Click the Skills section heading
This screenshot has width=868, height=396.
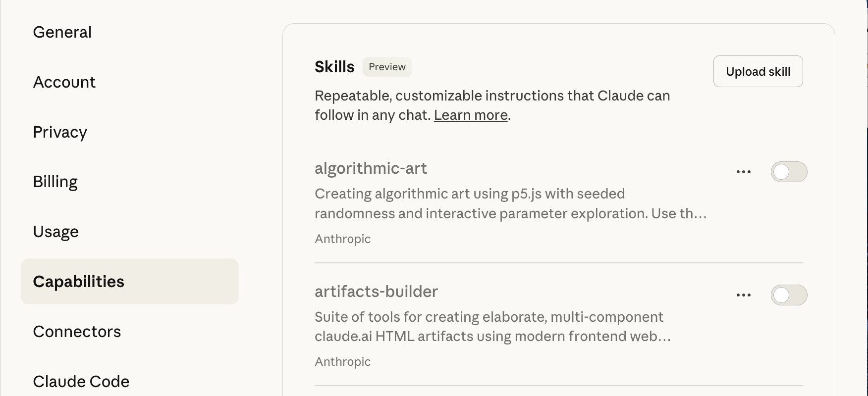coord(334,66)
